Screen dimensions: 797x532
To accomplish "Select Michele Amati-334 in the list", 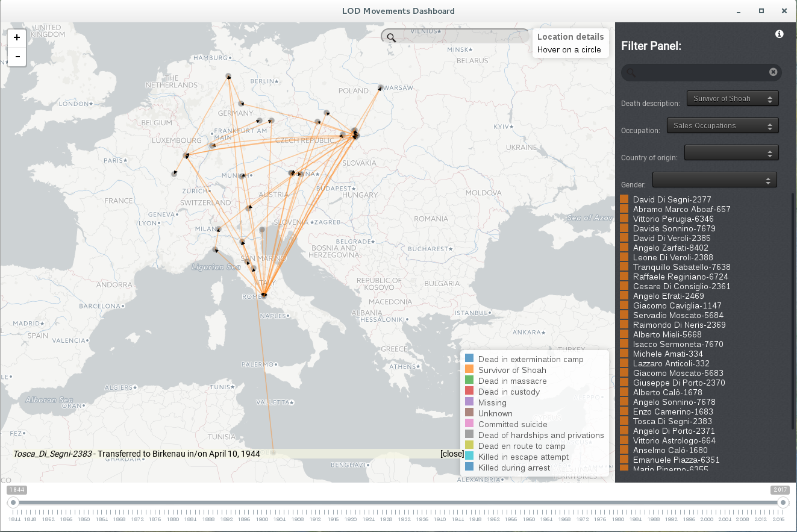I will (x=667, y=354).
